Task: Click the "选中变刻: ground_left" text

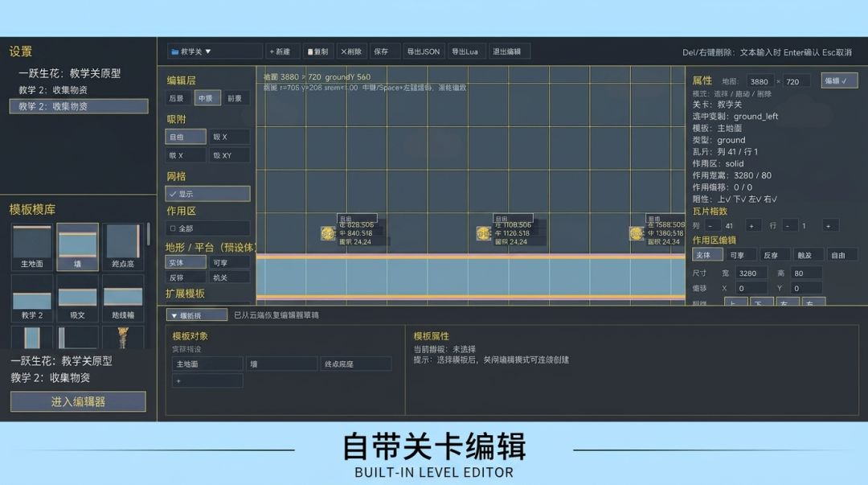Action: tap(735, 116)
